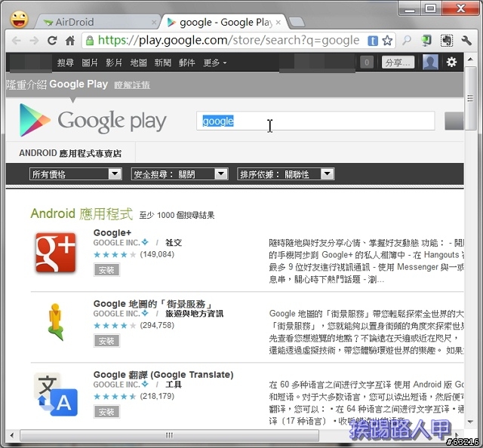Screen dimensions: 483x448
Task: Click ANDROID 應用程式專賣店 tab
Action: click(70, 153)
